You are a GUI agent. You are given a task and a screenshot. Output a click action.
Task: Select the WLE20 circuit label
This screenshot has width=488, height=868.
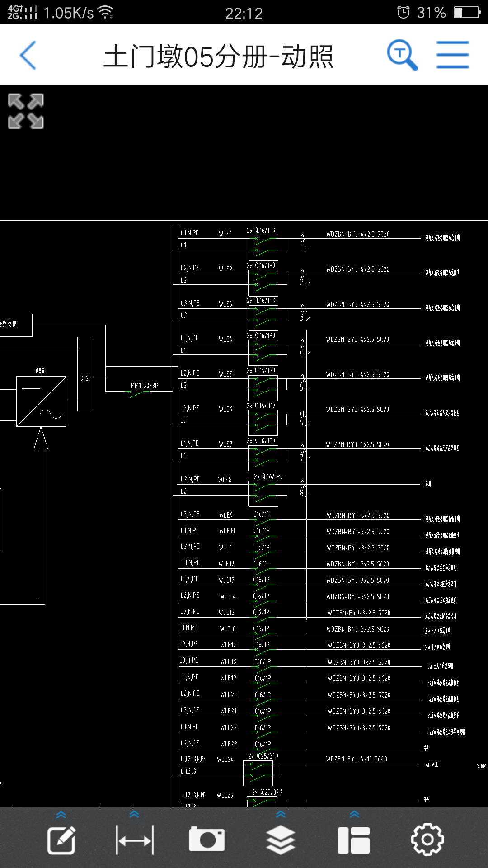(x=229, y=694)
